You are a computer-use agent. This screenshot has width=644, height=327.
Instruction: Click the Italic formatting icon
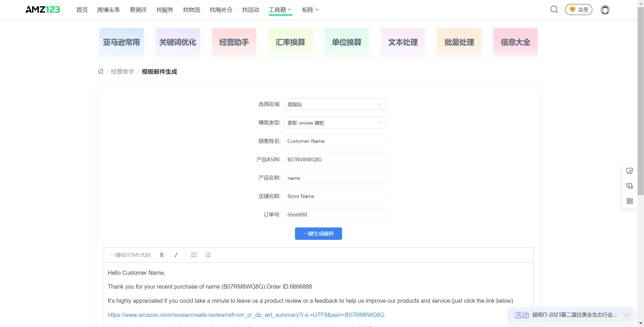tap(176, 255)
